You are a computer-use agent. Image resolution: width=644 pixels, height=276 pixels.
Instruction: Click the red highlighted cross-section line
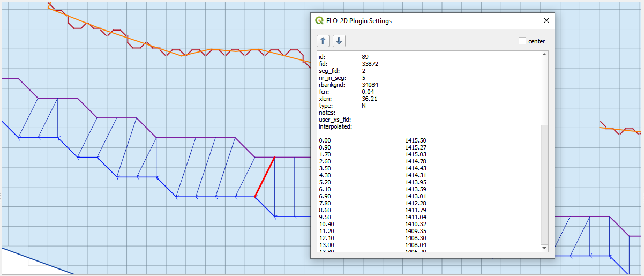[x=265, y=177]
